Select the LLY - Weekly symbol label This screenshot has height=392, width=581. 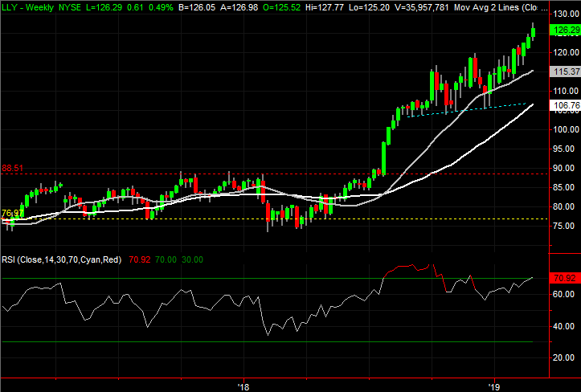point(28,7)
